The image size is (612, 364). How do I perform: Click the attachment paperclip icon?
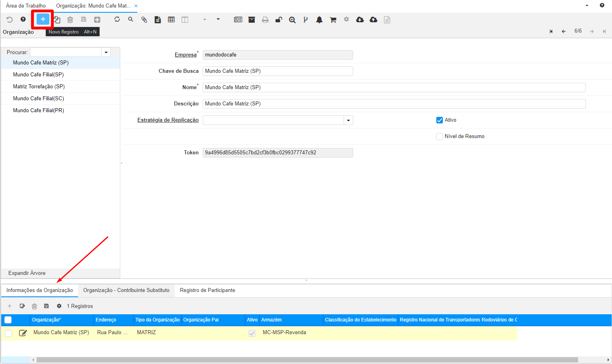[144, 19]
